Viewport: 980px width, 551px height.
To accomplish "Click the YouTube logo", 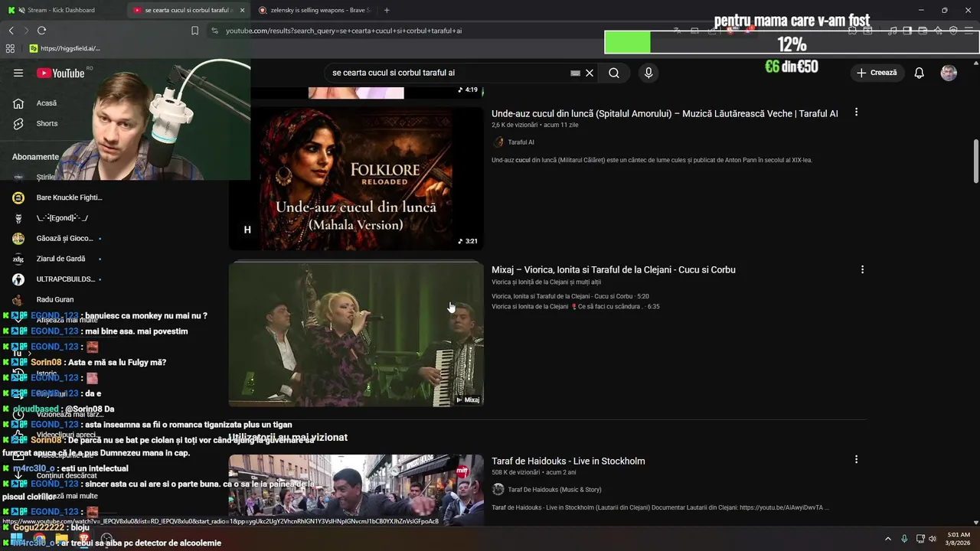I will point(60,73).
